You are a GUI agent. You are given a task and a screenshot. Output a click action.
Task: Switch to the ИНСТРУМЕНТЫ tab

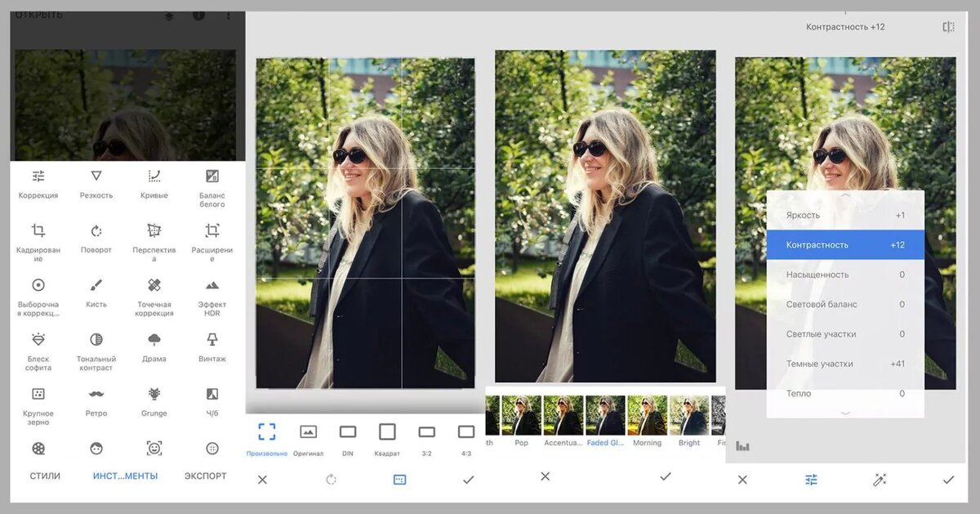pyautogui.click(x=125, y=476)
